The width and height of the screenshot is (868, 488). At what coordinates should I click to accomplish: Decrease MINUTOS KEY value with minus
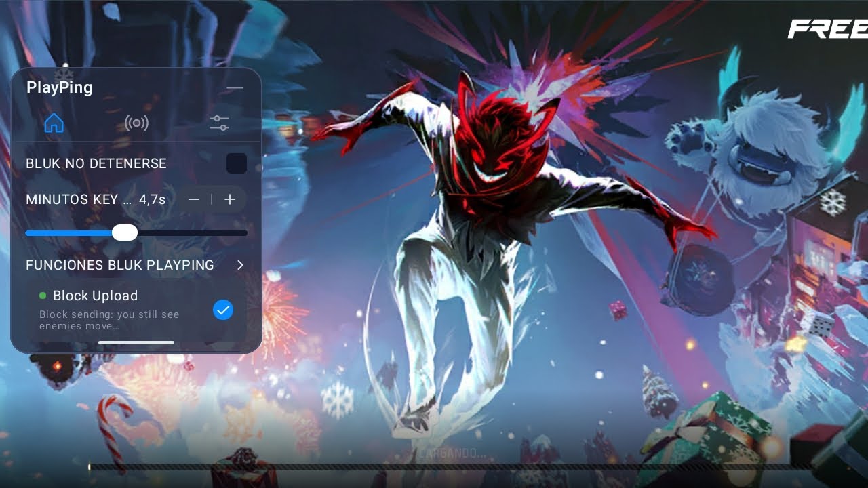pos(194,199)
